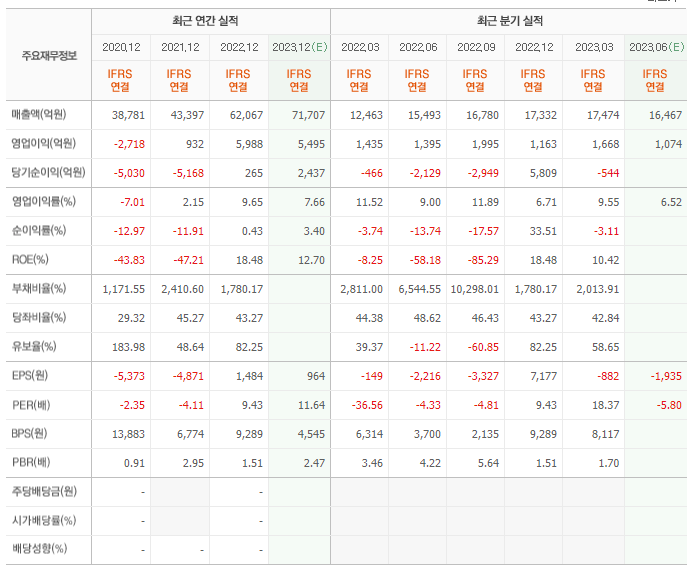Click the 2023.12(E) estimate column header
This screenshot has width=695, height=569.
click(300, 47)
